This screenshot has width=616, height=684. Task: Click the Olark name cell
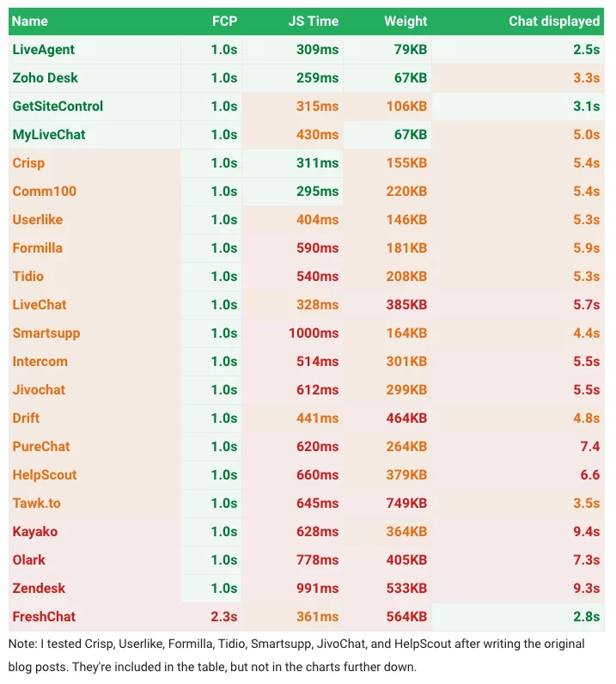click(x=29, y=560)
